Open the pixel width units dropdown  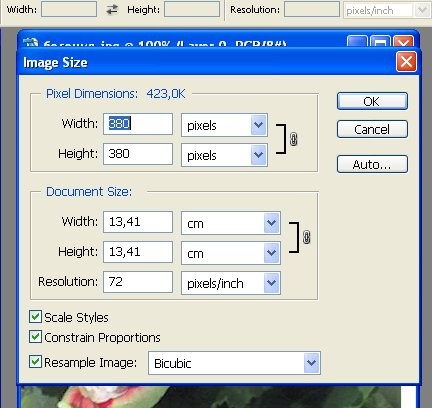[224, 125]
